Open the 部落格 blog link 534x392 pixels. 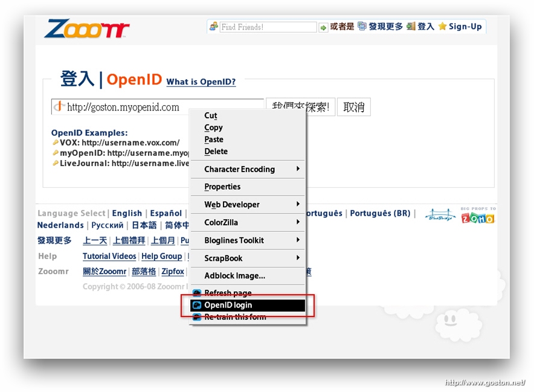[144, 271]
